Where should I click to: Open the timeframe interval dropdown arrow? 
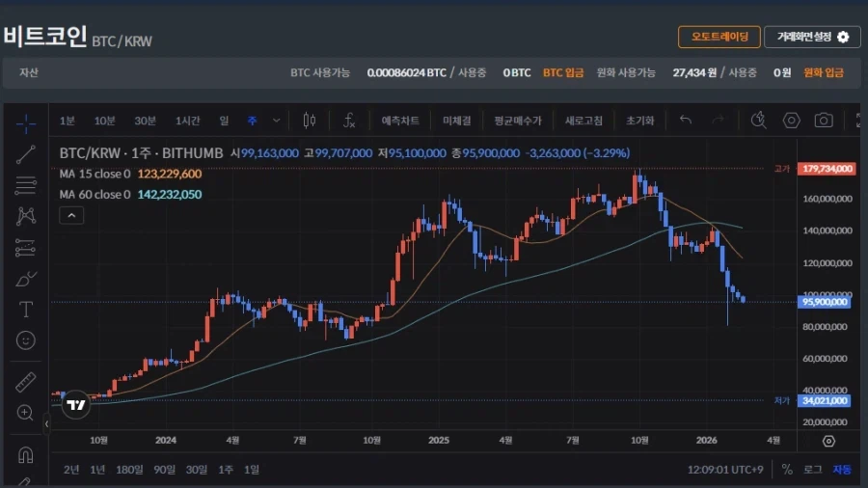276,120
